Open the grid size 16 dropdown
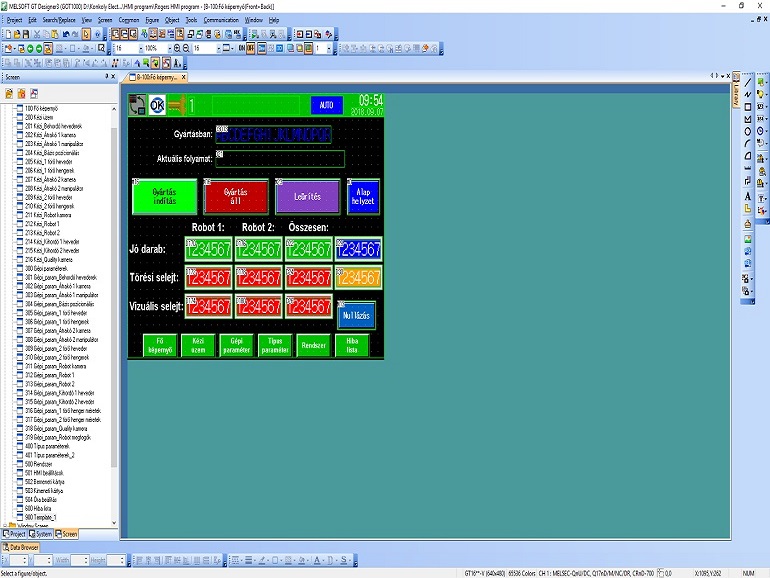 tap(141, 48)
